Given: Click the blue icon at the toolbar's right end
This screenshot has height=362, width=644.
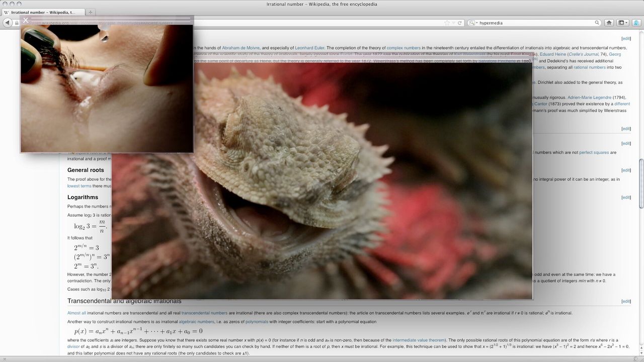Looking at the screenshot, I should pyautogui.click(x=635, y=23).
